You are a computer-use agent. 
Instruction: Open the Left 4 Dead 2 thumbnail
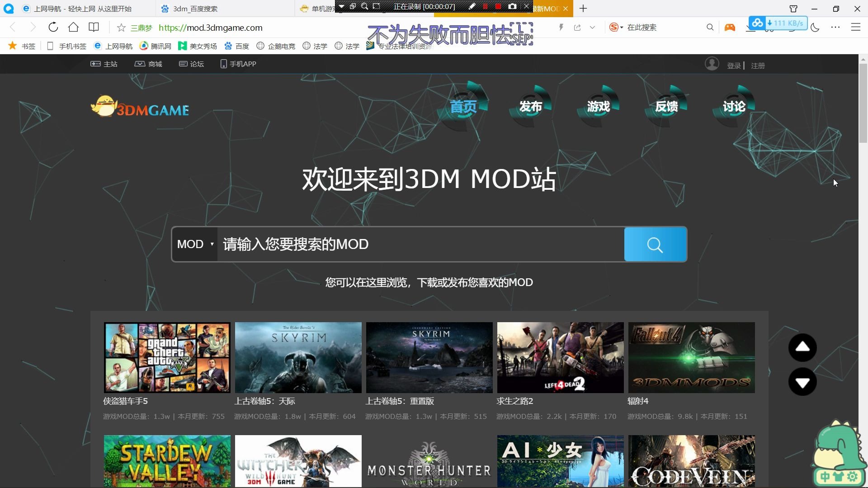coord(561,357)
